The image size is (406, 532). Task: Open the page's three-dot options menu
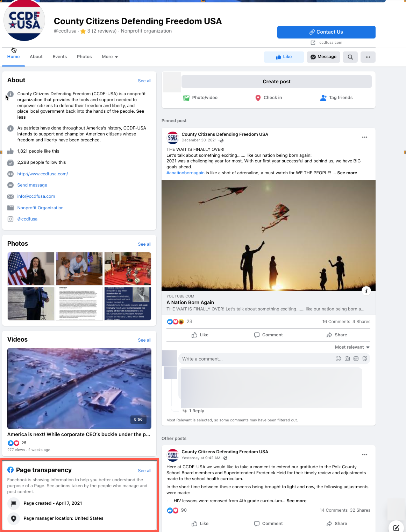[368, 57]
